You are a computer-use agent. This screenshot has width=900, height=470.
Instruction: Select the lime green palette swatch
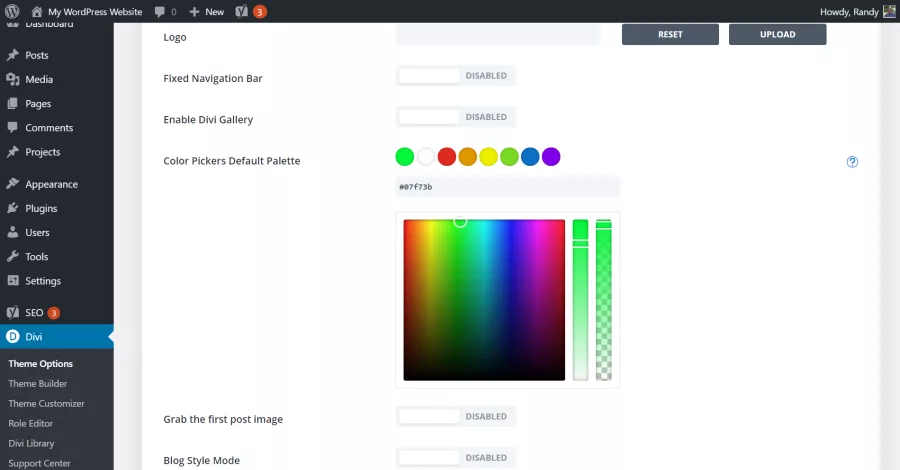click(x=509, y=157)
